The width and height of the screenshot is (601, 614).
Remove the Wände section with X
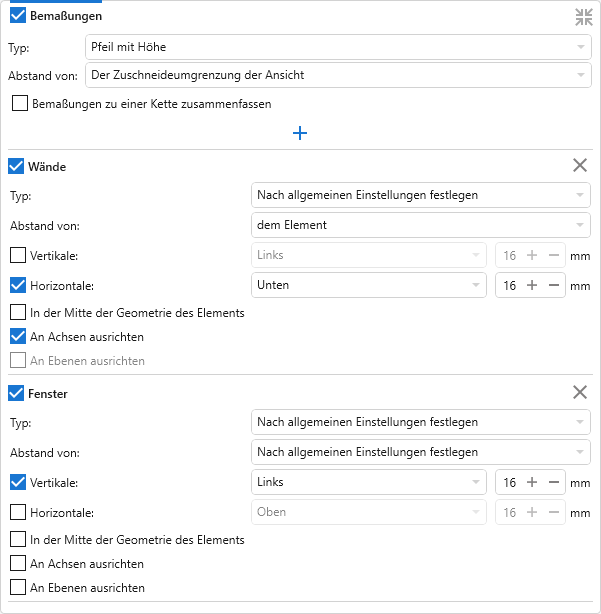(580, 166)
